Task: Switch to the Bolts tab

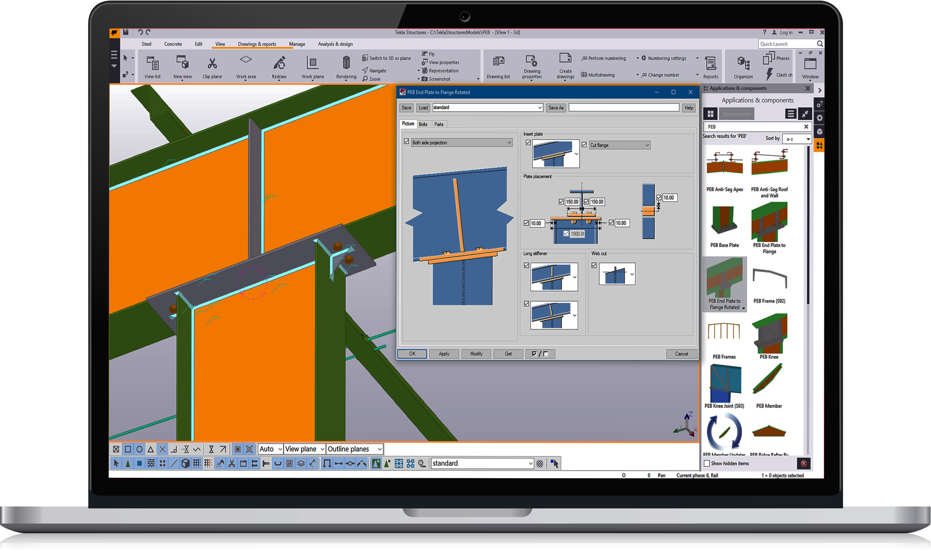Action: click(x=423, y=124)
